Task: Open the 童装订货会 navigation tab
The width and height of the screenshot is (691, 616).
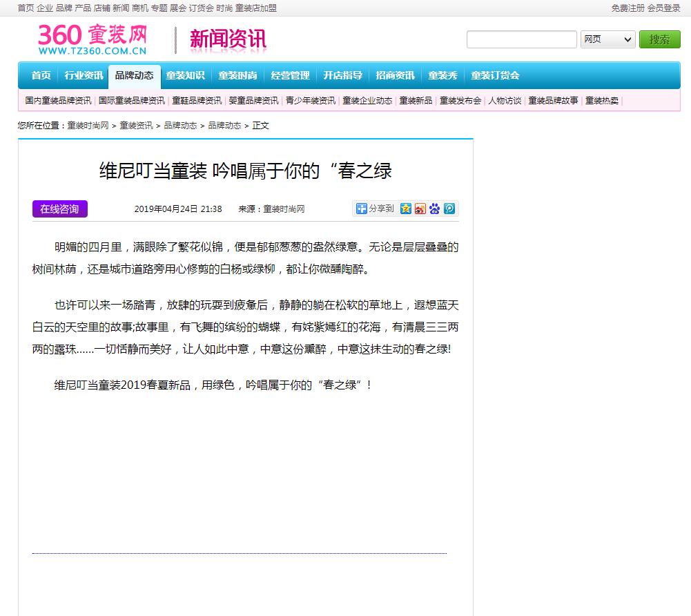Action: [x=496, y=75]
